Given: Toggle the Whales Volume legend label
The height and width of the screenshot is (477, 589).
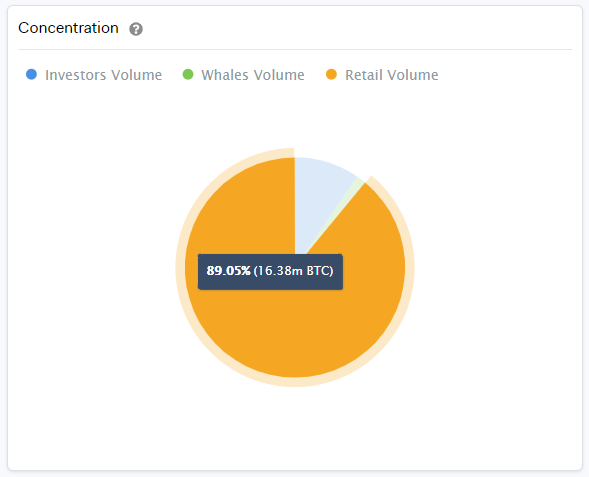Looking at the screenshot, I should pos(253,75).
